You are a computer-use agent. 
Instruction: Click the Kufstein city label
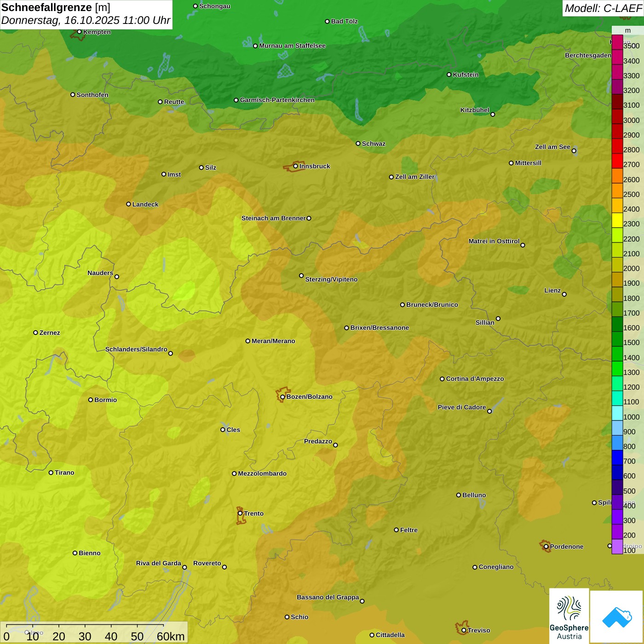coord(466,75)
